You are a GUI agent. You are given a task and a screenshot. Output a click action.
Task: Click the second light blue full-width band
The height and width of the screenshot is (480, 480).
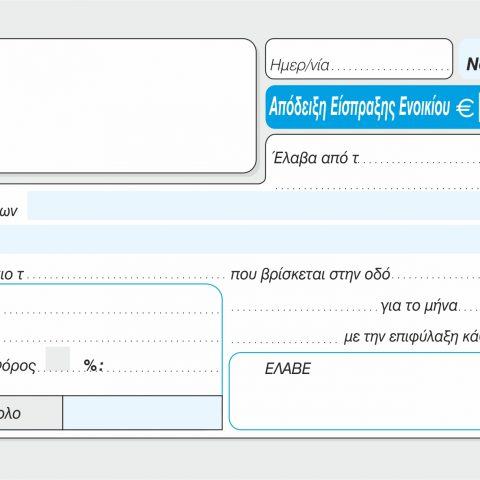pos(240,239)
